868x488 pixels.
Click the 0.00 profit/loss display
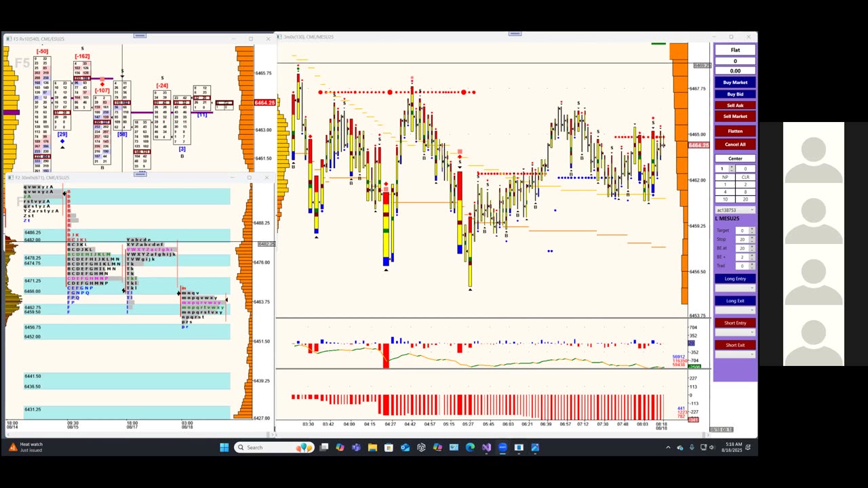click(x=735, y=70)
